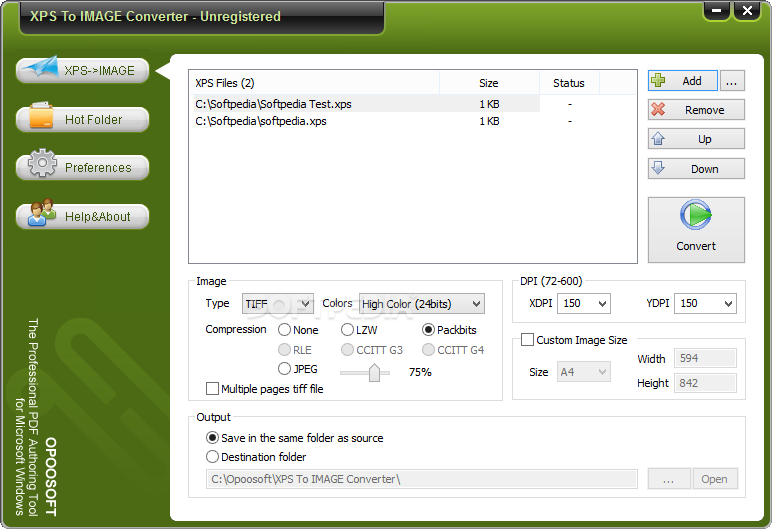Click the red X Remove icon
This screenshot has height=529, width=772.
(658, 109)
